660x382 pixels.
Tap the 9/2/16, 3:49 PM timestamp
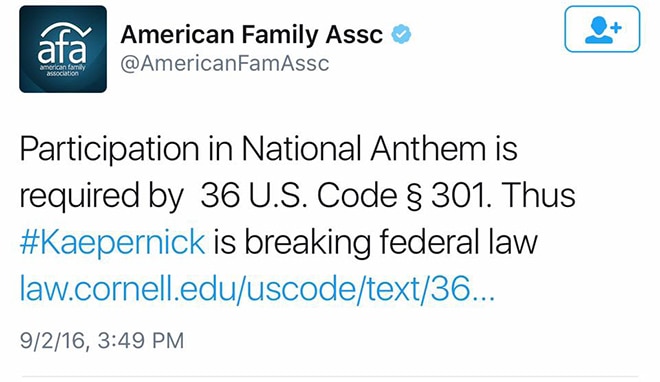click(102, 340)
